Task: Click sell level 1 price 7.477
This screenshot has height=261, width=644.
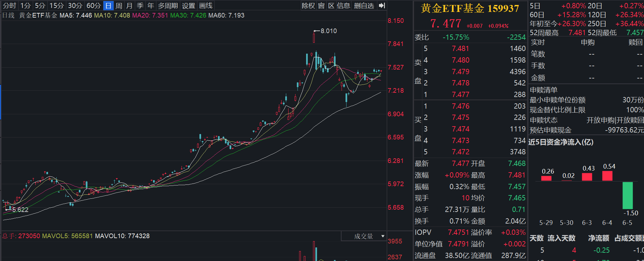Action: coord(460,94)
